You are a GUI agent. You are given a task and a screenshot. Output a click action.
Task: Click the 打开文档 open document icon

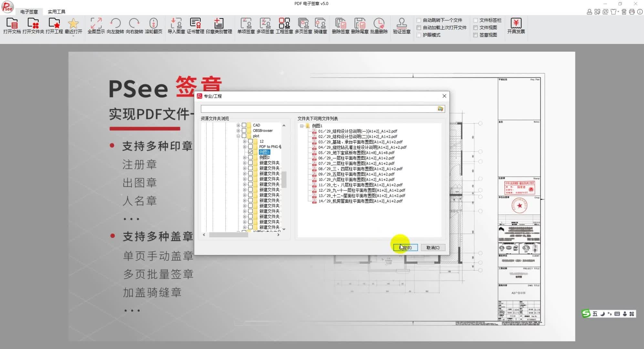[x=12, y=23]
